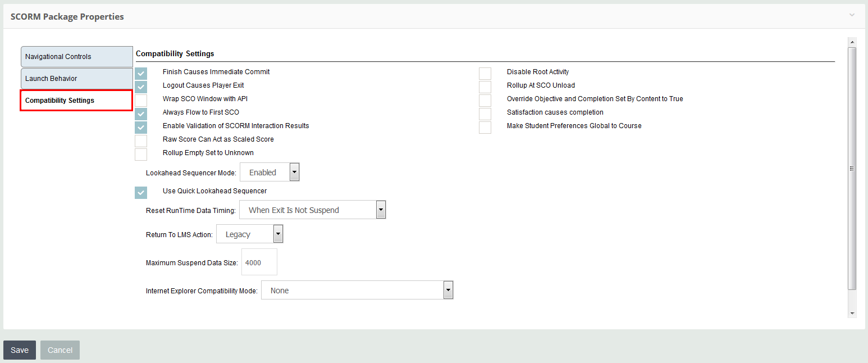Open the Launch Behavior tab

click(76, 79)
